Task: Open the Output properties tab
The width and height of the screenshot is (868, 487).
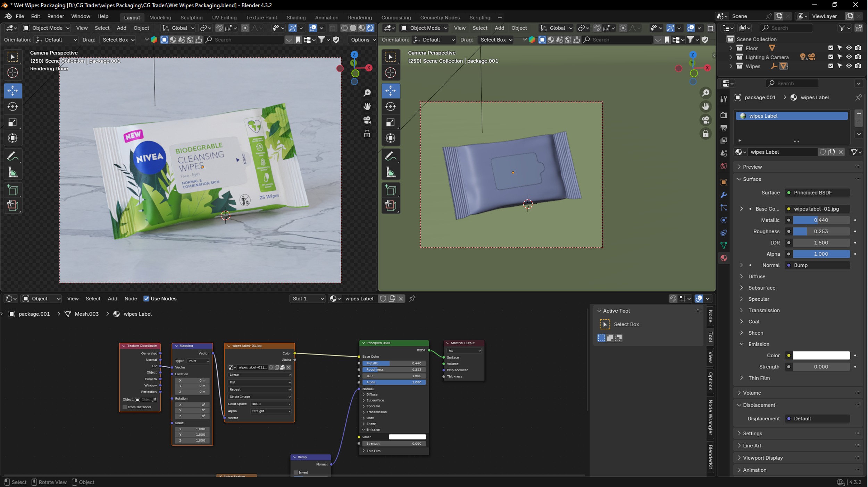Action: (x=724, y=128)
